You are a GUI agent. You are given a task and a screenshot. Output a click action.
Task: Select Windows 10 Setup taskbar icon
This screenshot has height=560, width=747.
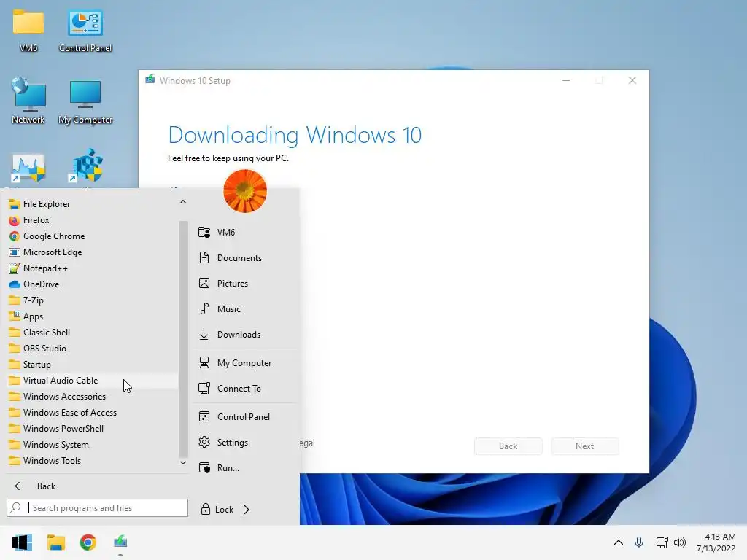120,542
